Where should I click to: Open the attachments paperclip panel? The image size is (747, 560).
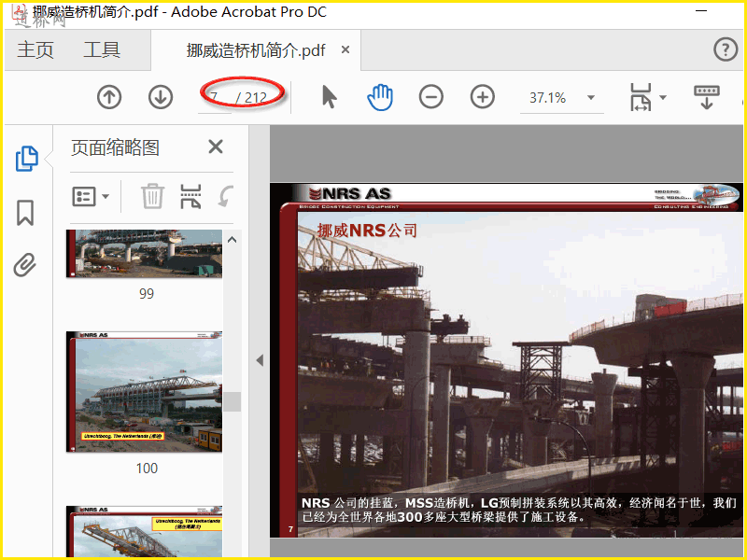[25, 265]
